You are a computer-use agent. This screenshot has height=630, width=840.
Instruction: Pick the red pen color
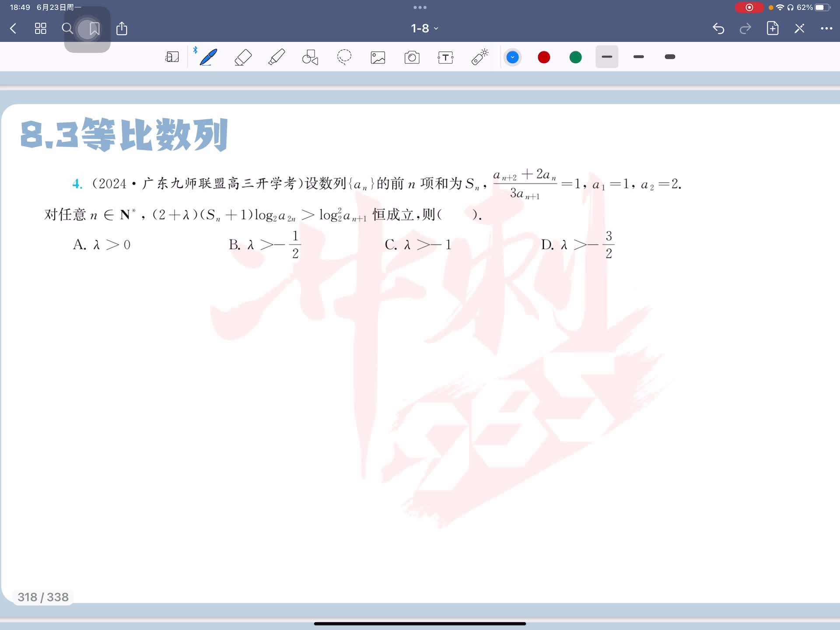(544, 57)
